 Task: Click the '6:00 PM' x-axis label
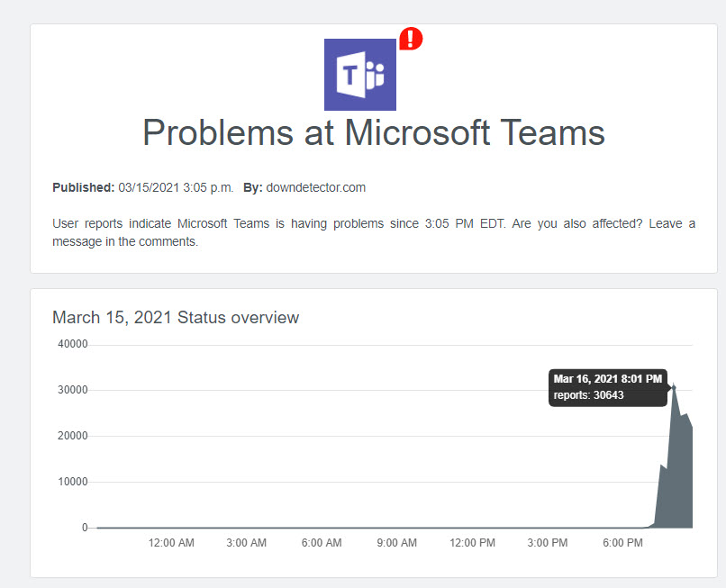click(x=622, y=543)
